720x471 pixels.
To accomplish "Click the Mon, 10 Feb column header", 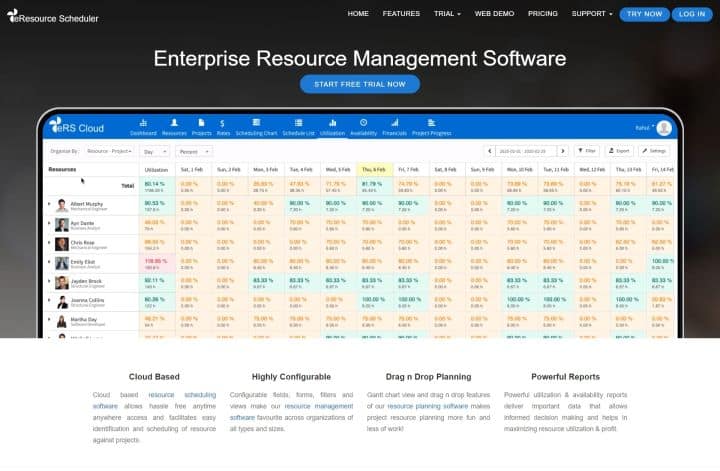I will point(519,169).
